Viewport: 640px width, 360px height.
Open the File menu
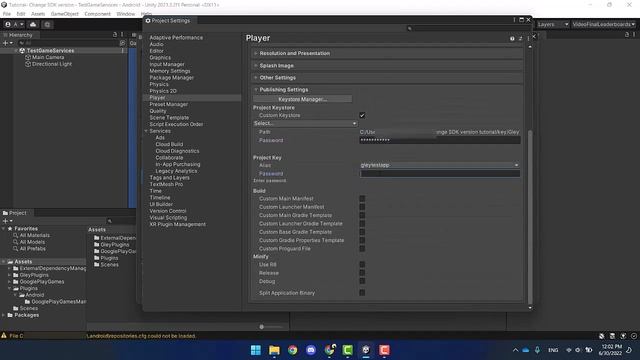click(7, 14)
